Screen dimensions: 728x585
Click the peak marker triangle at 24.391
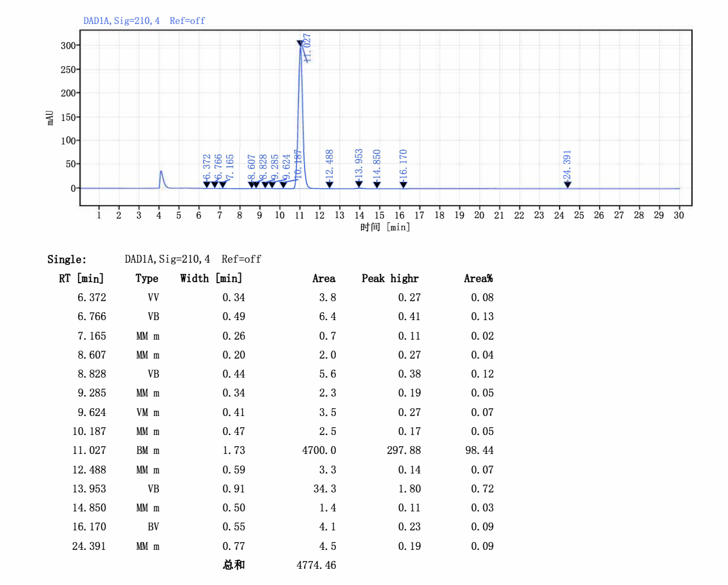(x=567, y=185)
